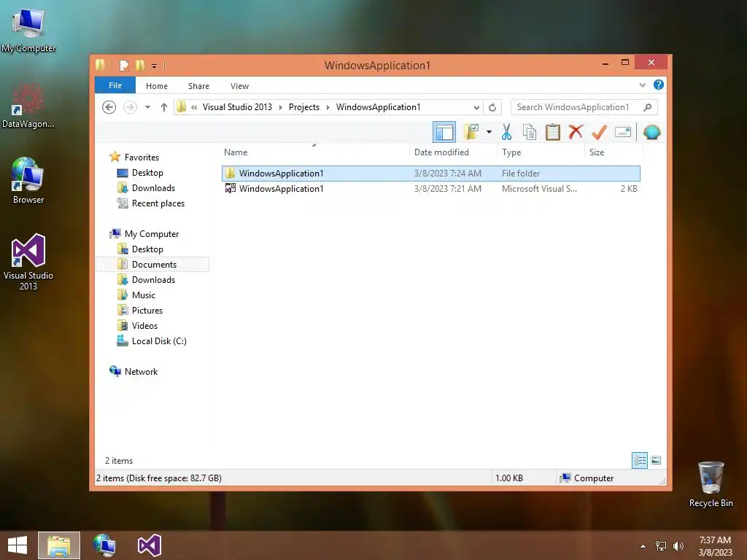Click the volume speaker tray icon
Screen dimensions: 747x560
coord(678,545)
